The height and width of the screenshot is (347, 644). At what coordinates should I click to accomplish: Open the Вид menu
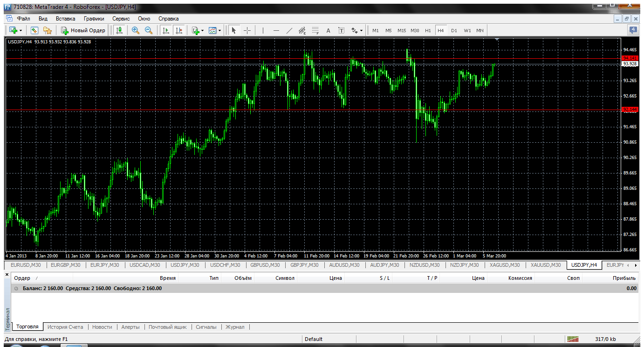tap(43, 19)
